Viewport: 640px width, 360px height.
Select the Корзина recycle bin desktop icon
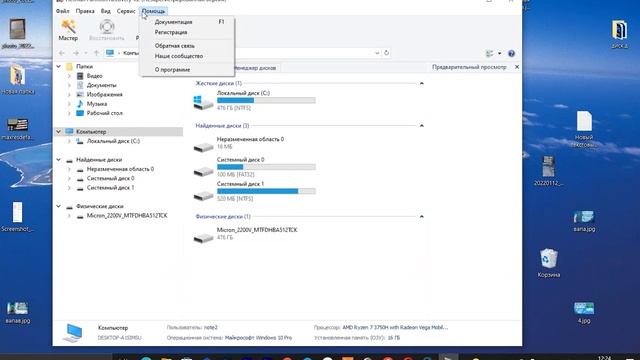(549, 259)
